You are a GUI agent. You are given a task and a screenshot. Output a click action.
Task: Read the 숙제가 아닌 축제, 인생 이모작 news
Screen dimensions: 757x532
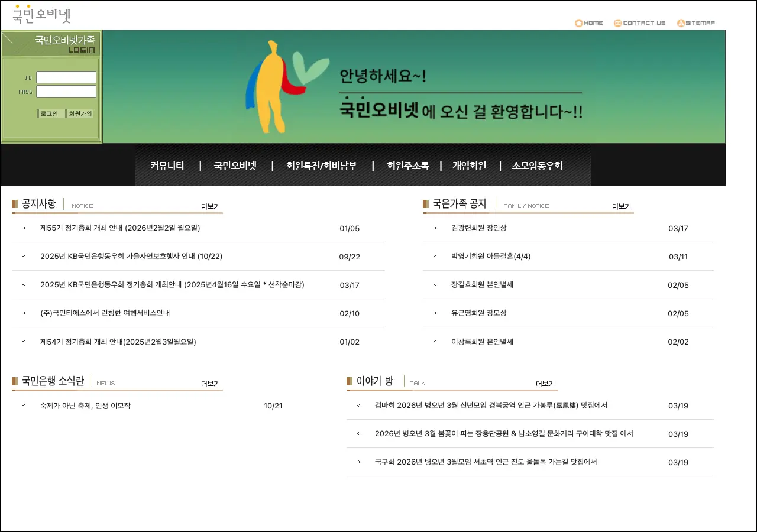85,406
